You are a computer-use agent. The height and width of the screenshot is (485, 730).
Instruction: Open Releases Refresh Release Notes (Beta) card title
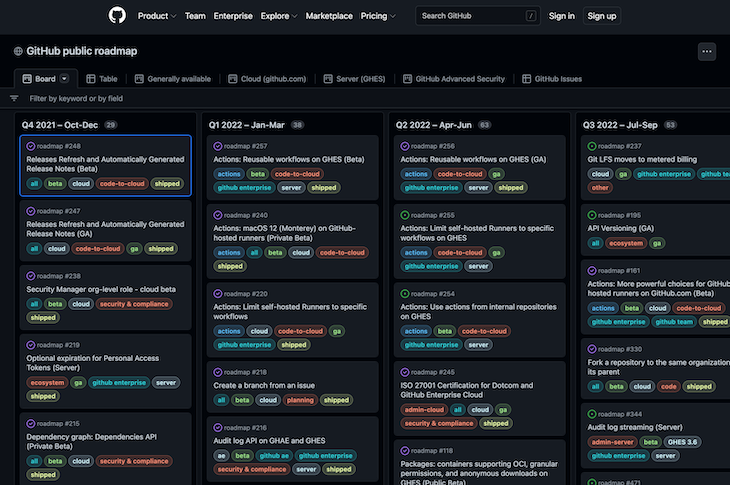coord(105,164)
